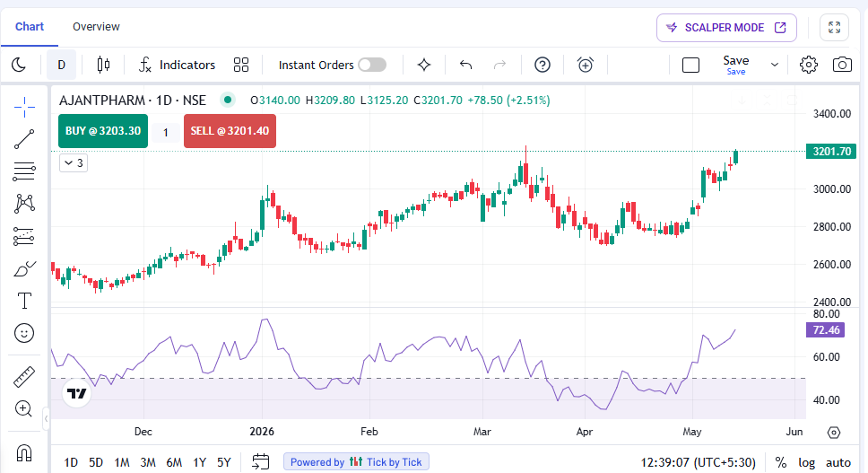Toggle percent scale mode
The image size is (868, 473).
click(x=780, y=462)
